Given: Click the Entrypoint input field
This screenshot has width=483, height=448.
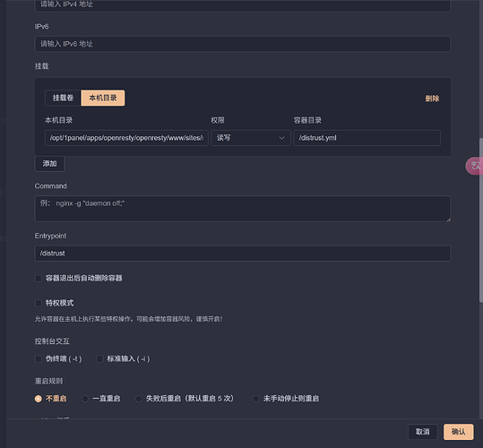Looking at the screenshot, I should tap(243, 254).
